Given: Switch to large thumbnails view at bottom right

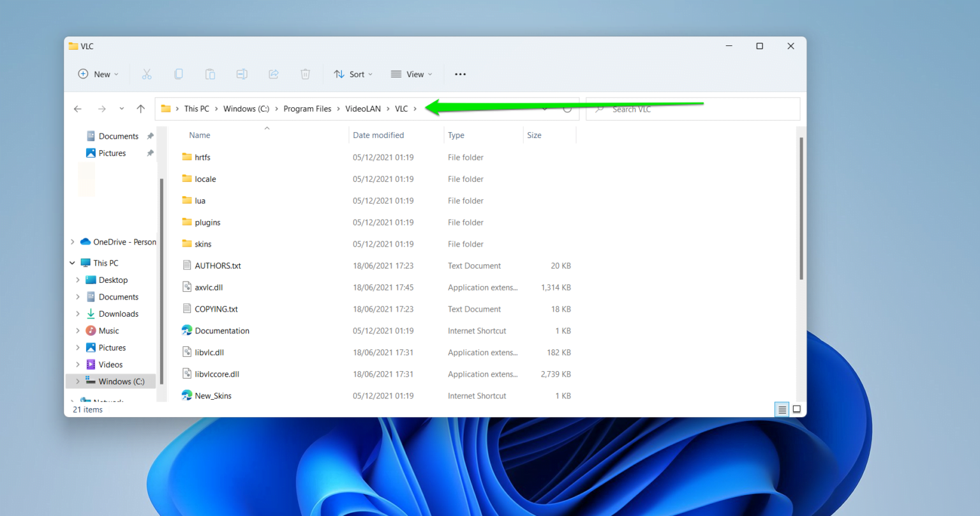Looking at the screenshot, I should (796, 409).
